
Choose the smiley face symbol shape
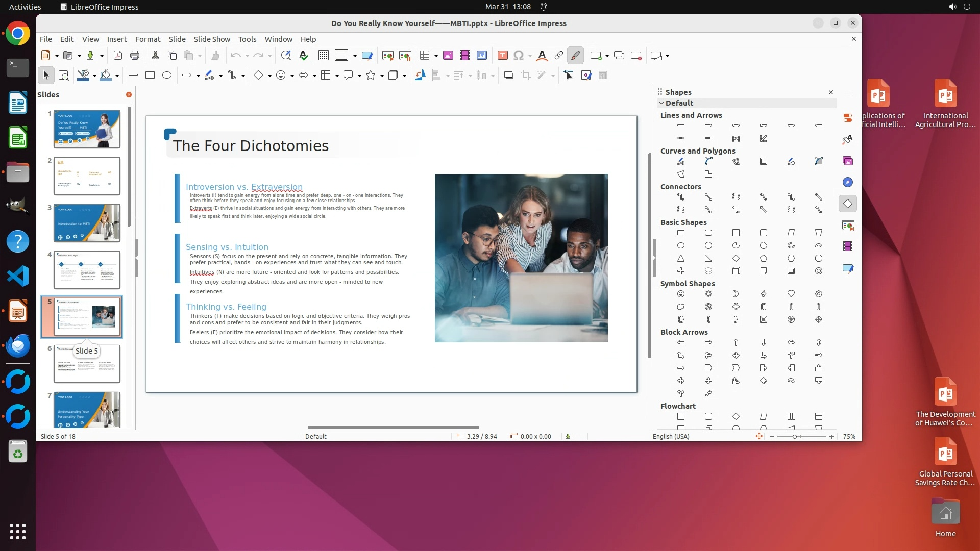click(x=681, y=294)
